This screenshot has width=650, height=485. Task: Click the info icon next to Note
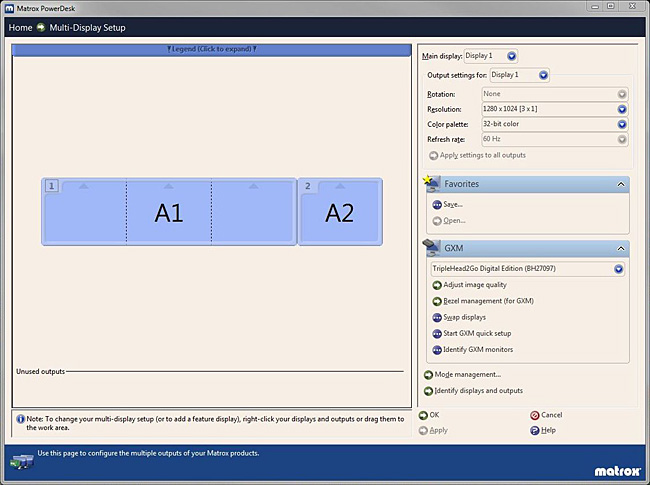coord(20,419)
